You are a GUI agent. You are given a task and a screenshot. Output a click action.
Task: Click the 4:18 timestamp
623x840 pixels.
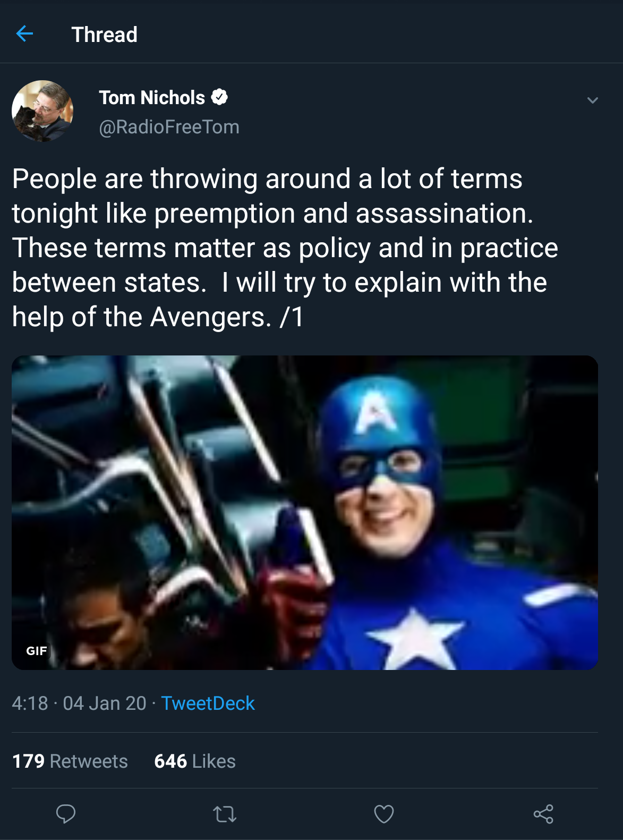coord(30,703)
